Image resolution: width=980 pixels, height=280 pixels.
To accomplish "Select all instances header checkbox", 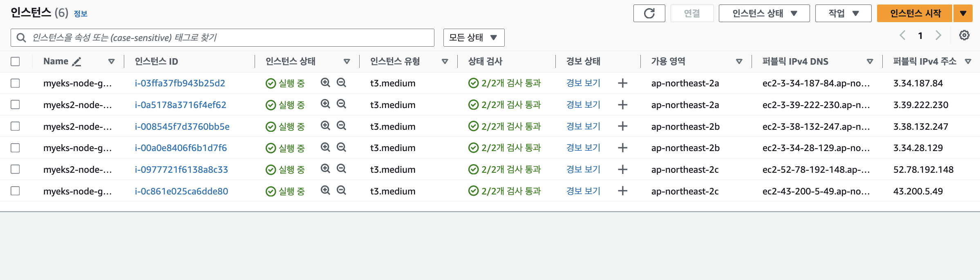I will (15, 61).
